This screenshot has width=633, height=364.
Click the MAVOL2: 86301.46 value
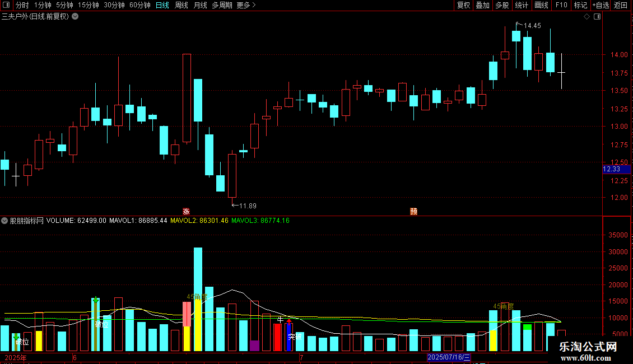[x=199, y=221]
